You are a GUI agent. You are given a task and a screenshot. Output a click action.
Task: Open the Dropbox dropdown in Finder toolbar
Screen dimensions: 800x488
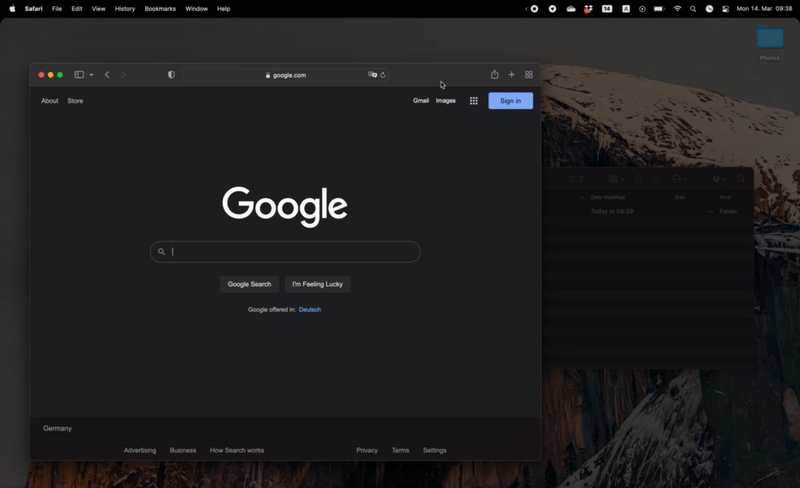(x=719, y=179)
